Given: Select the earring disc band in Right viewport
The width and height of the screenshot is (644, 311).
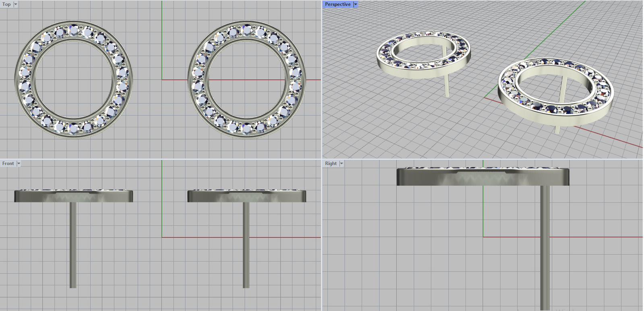Looking at the screenshot, I should (x=483, y=176).
